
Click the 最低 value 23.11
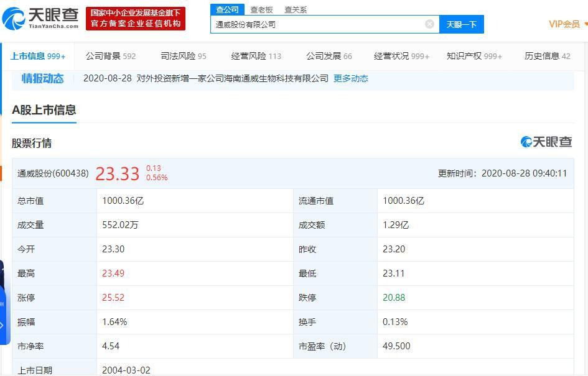(x=393, y=273)
